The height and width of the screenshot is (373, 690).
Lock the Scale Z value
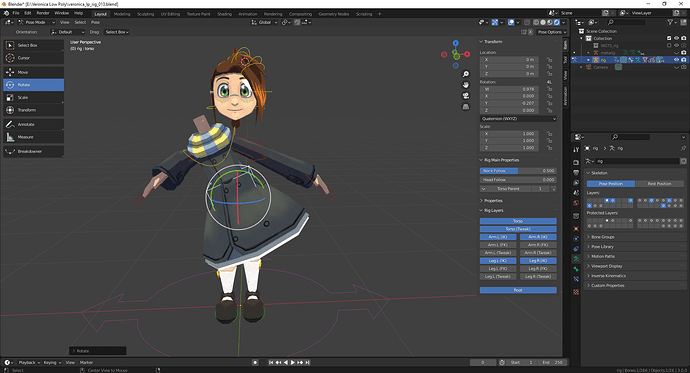pos(550,148)
